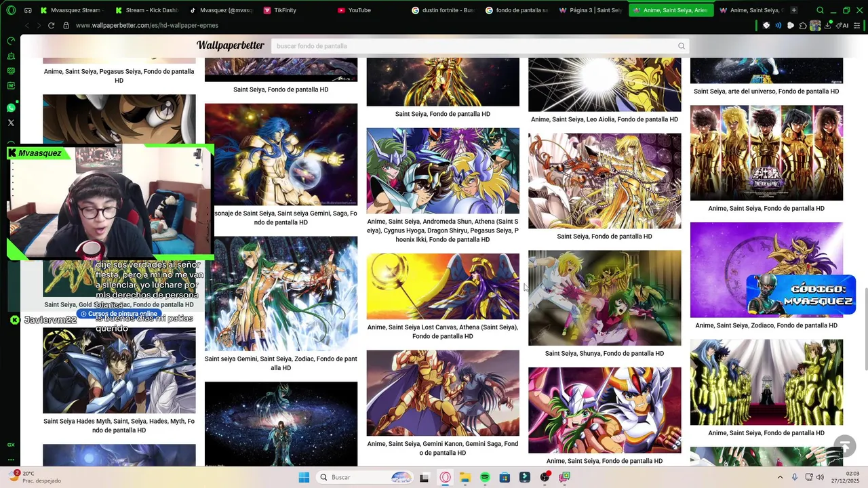Open the Twitch-style M icon in the sidebar
Viewport: 868px width, 488px height.
[x=11, y=85]
